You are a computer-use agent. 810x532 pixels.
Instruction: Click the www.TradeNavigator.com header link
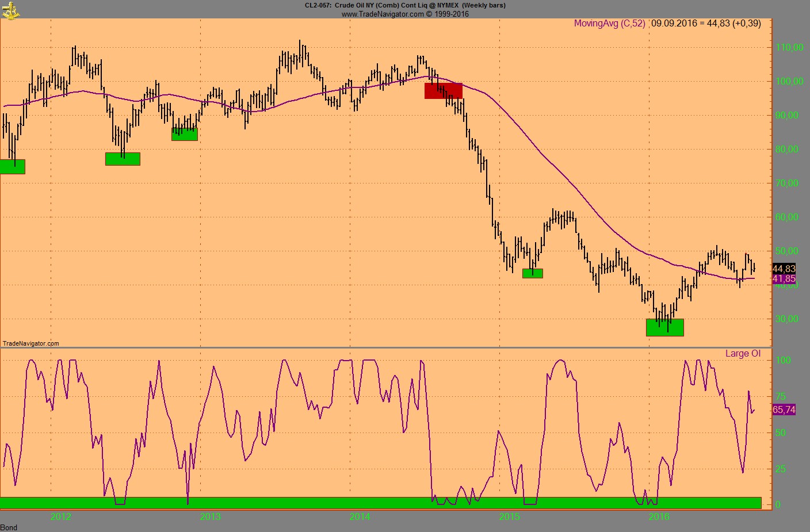tap(404, 14)
